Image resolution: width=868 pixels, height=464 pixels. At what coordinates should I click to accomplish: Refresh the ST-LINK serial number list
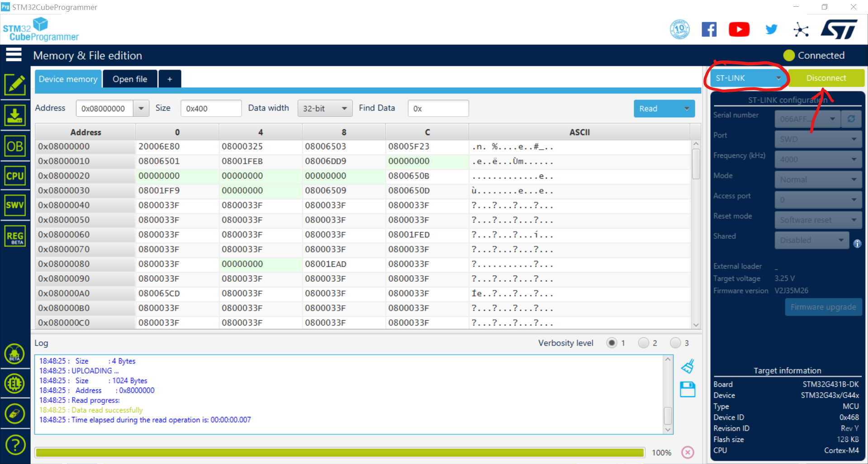[851, 119]
